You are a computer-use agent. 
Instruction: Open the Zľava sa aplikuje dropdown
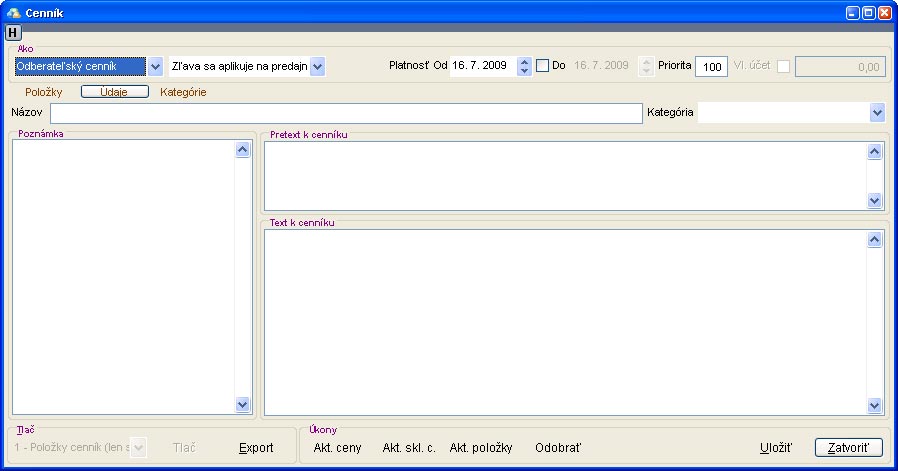(317, 67)
